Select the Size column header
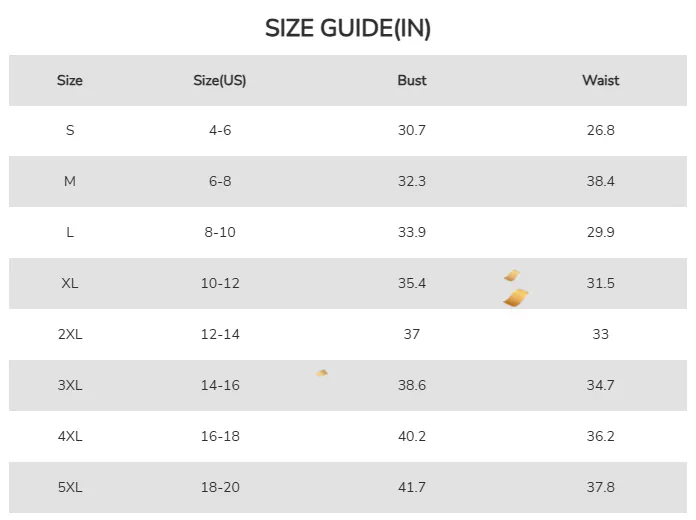The image size is (696, 520). (70, 80)
